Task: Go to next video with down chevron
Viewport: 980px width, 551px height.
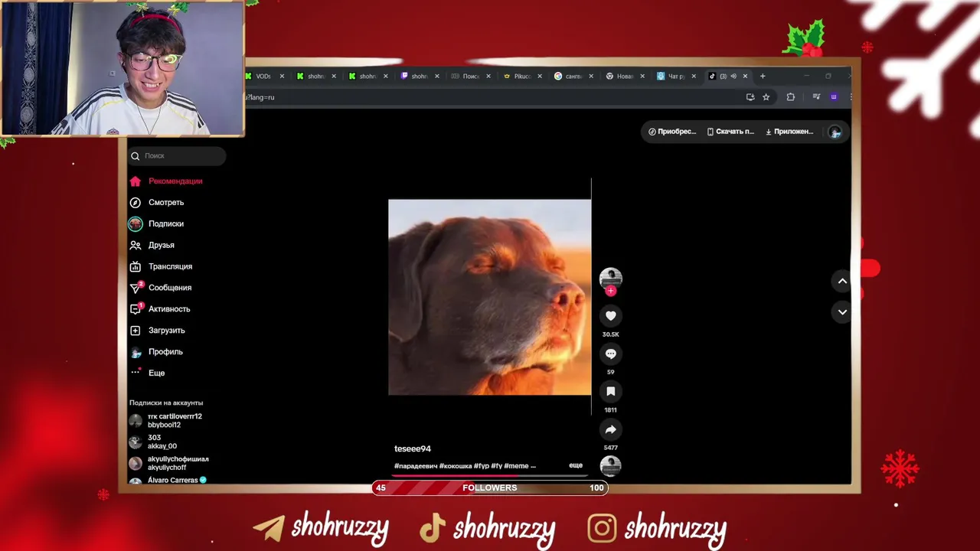Action: click(842, 312)
